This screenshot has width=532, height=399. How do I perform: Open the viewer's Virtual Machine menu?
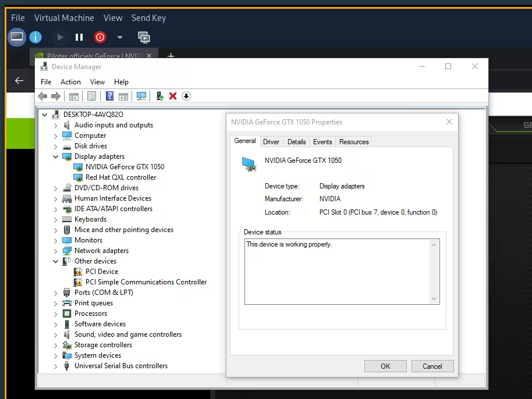click(x=64, y=17)
